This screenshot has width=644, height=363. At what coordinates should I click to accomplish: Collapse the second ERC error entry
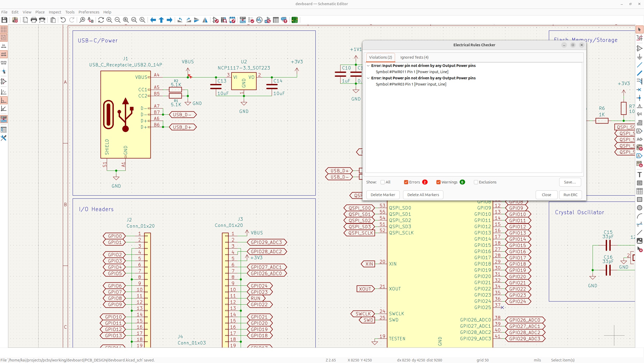368,78
